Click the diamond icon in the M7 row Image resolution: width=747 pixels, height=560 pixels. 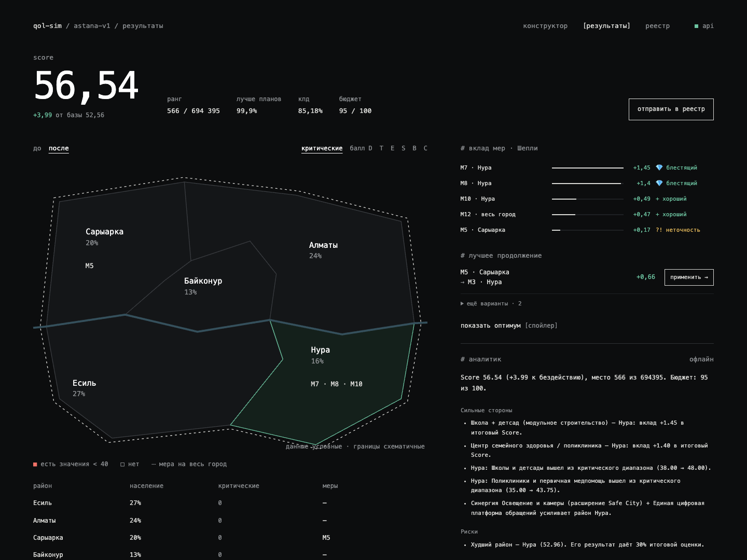point(659,167)
